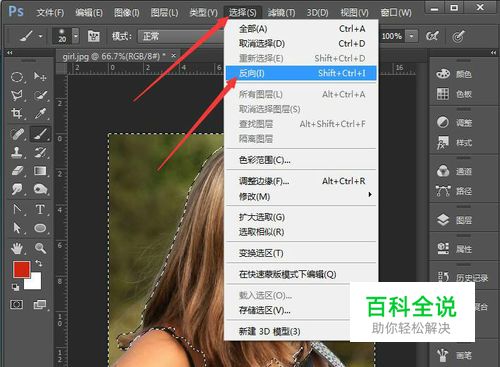Select the Spot Healing Brush tool

coord(17,134)
